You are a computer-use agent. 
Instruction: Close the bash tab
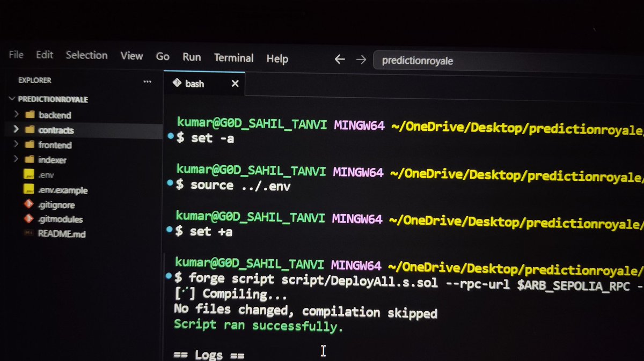[235, 84]
